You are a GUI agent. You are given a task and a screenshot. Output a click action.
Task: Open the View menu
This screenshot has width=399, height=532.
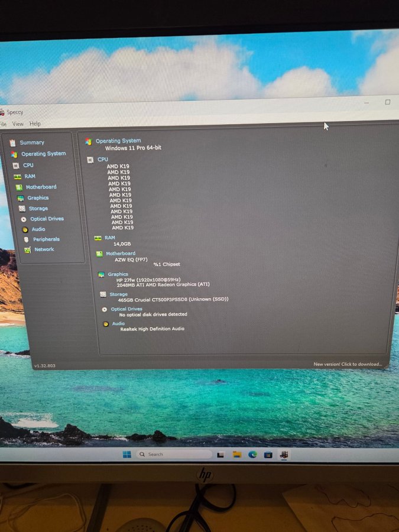[18, 124]
